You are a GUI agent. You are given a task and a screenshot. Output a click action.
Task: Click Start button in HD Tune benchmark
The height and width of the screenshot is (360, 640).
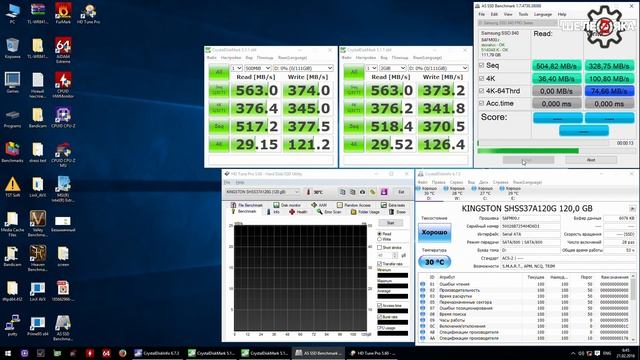click(x=391, y=223)
